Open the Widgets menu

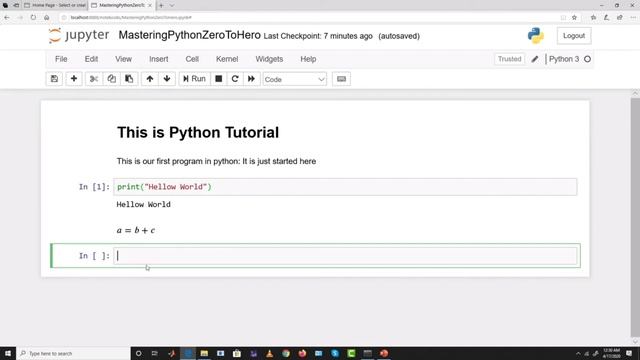(269, 59)
